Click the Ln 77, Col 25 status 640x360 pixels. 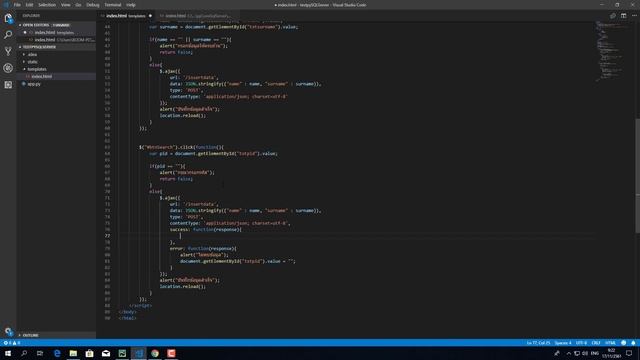tap(538, 343)
